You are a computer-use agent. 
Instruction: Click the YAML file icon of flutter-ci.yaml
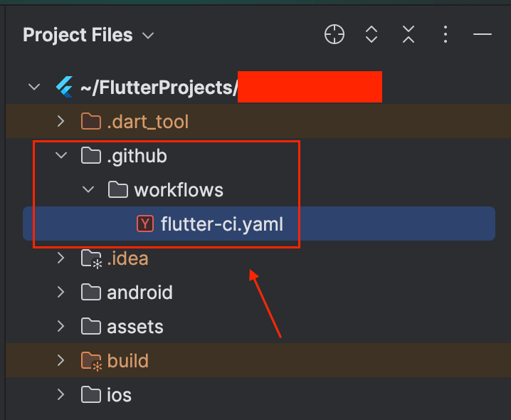point(145,224)
